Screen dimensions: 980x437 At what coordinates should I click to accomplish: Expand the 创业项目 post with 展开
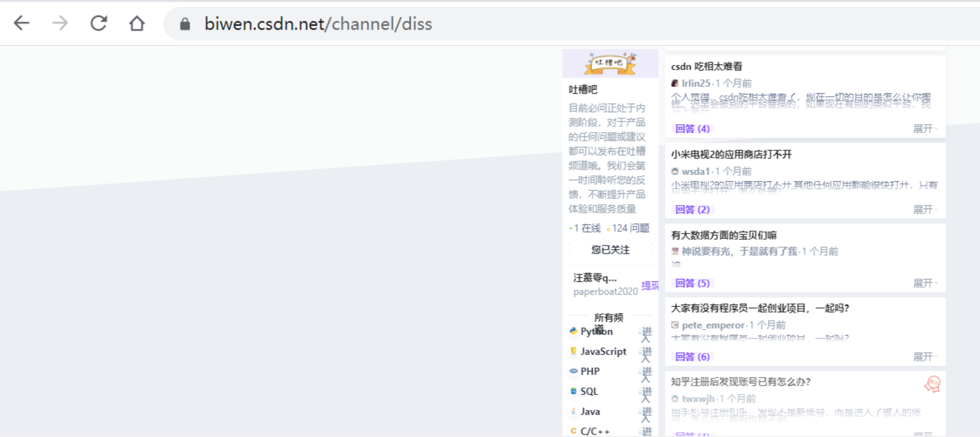pyautogui.click(x=924, y=356)
